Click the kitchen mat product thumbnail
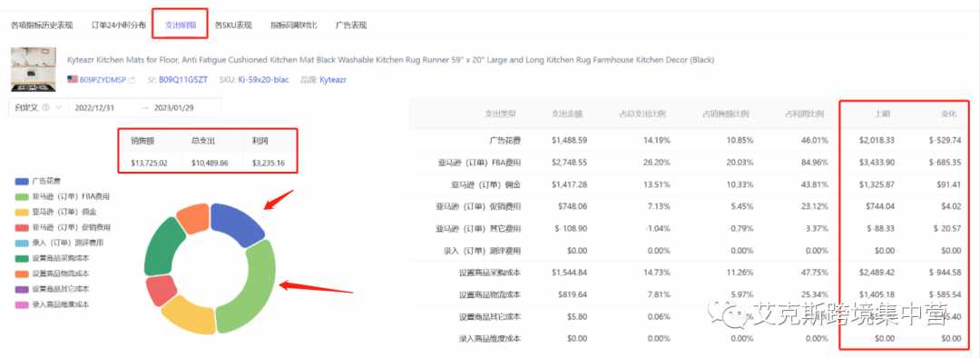Viewport: 980px width, 358px height. [34, 69]
